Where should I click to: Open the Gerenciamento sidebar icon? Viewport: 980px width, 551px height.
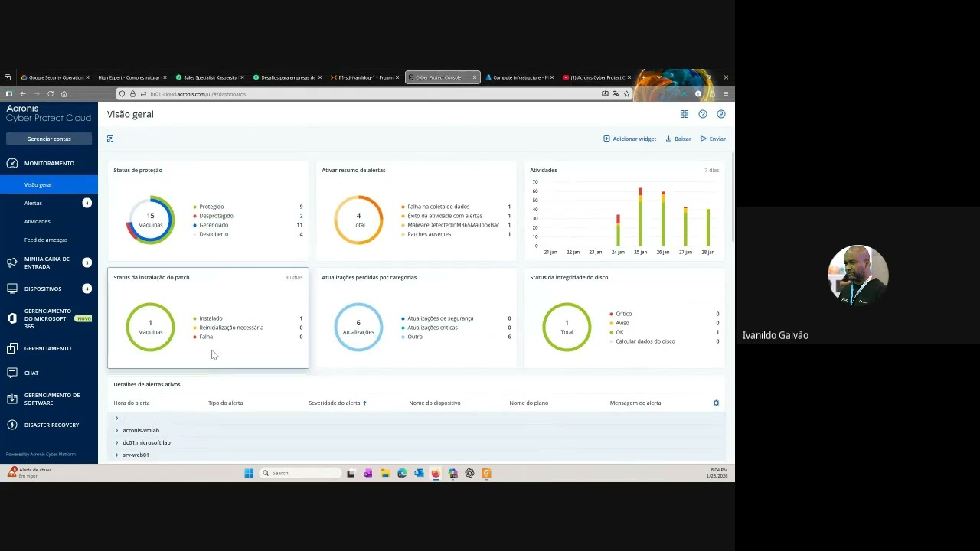coord(11,348)
